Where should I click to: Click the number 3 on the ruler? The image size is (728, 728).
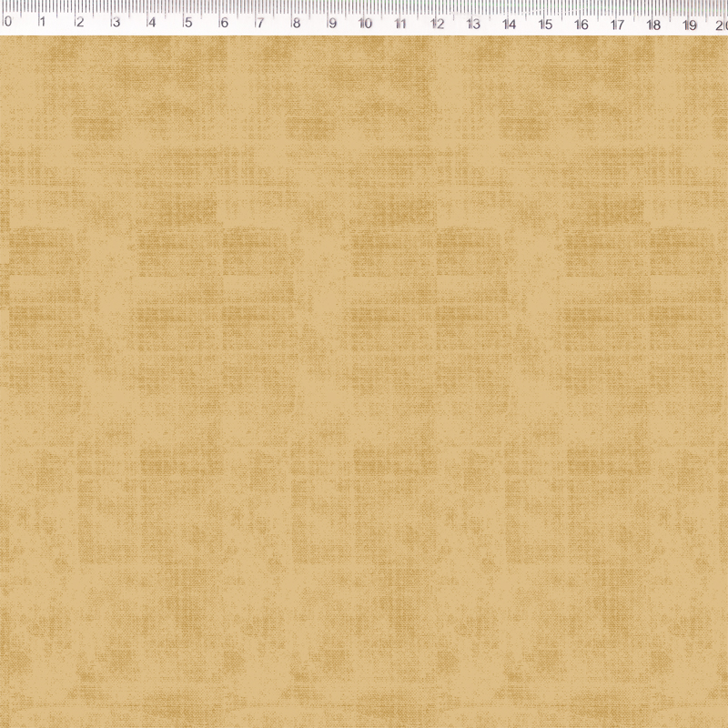pos(115,22)
